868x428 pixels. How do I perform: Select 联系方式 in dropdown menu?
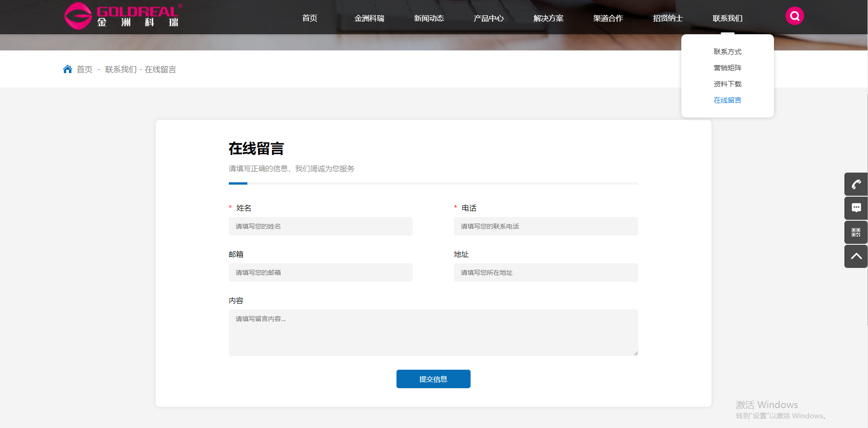tap(727, 51)
